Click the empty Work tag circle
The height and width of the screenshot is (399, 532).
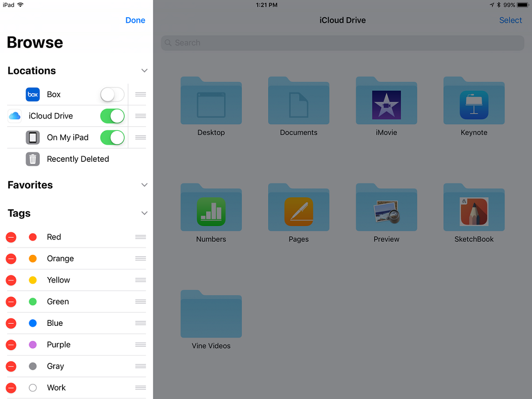coord(33,388)
